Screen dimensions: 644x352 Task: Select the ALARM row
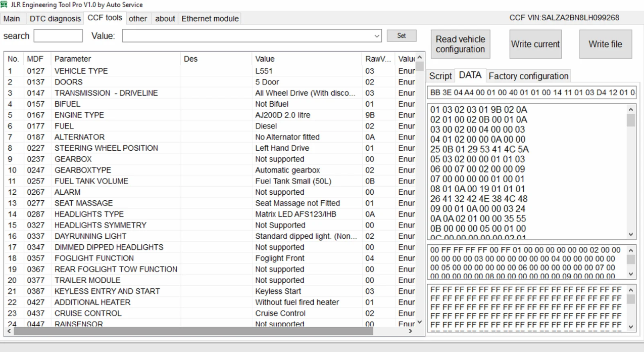click(210, 192)
